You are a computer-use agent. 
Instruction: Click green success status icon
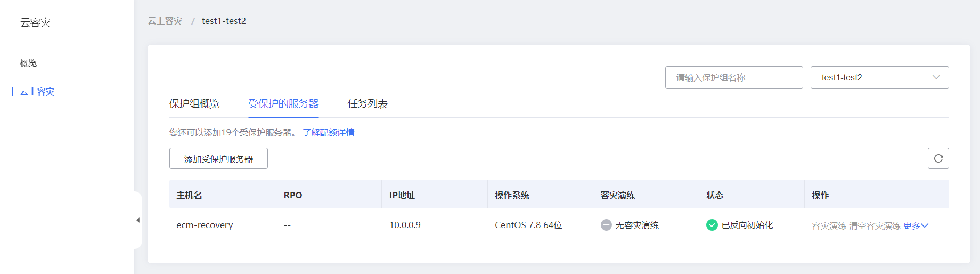(712, 225)
